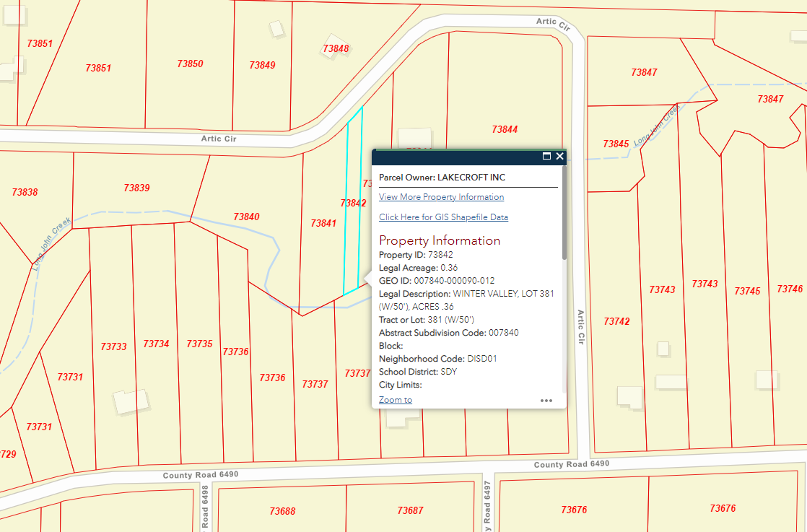This screenshot has height=532, width=807.
Task: Choose parcel 73745 on the map
Action: coord(747,291)
